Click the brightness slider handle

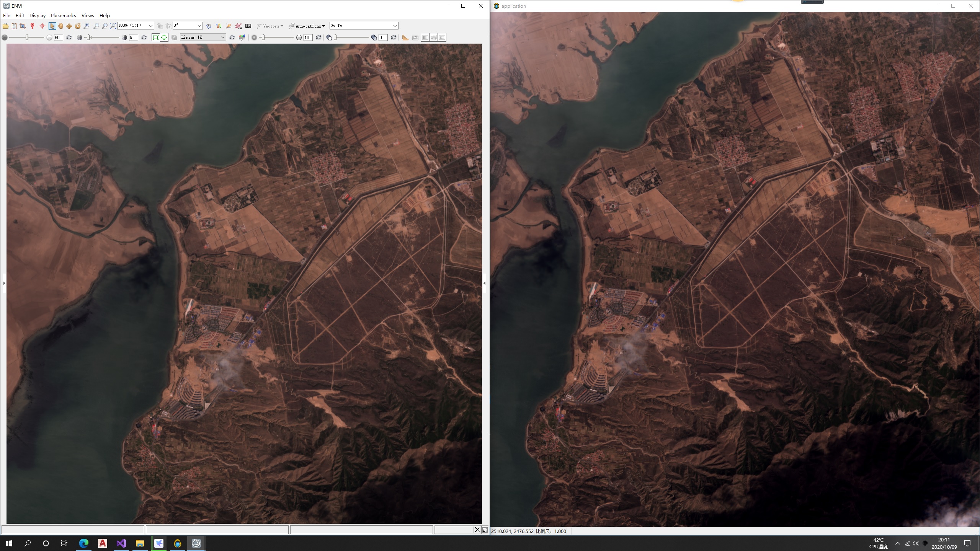click(27, 37)
